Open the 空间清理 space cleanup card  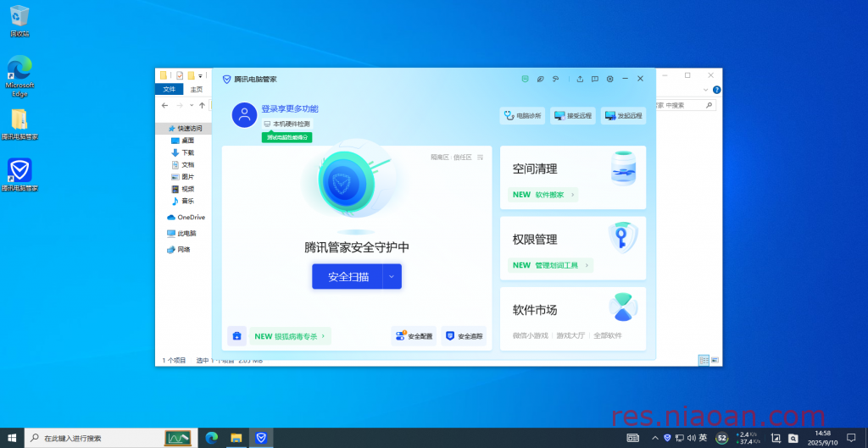tap(573, 178)
